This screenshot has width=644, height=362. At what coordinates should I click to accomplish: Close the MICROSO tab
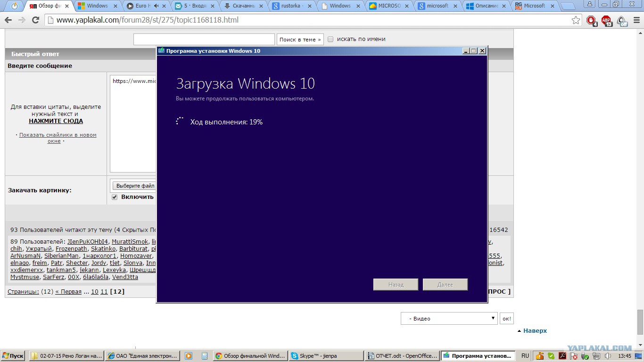point(406,6)
